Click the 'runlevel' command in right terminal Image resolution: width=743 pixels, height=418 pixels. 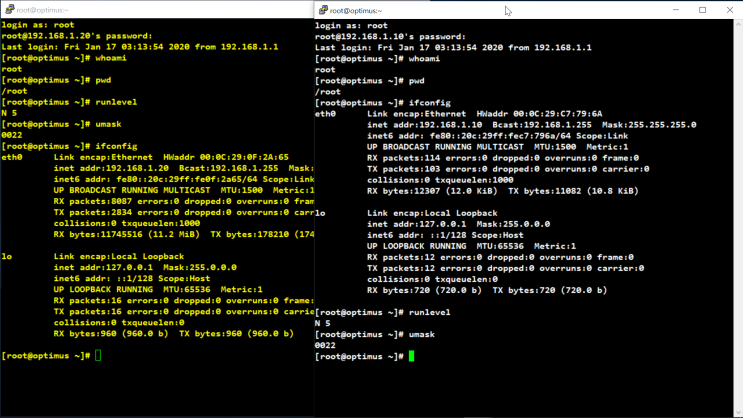[x=430, y=312]
